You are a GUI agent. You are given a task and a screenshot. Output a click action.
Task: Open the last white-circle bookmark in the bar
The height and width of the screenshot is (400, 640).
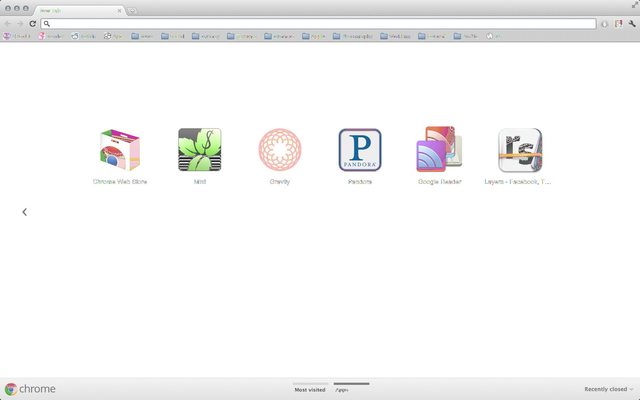tap(493, 36)
